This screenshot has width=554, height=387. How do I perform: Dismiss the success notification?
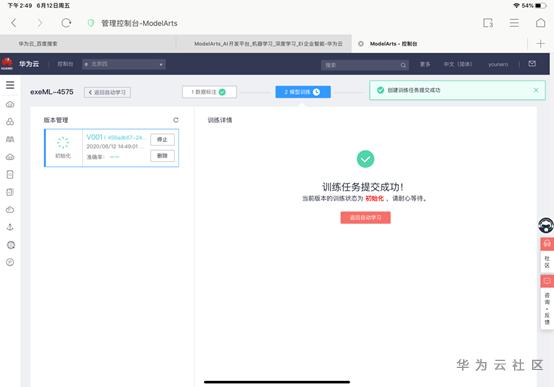(x=536, y=90)
